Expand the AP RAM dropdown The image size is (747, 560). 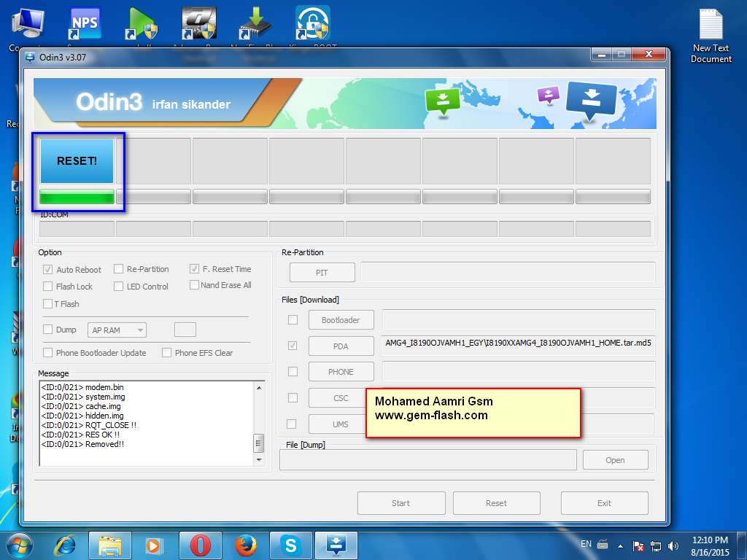(117, 330)
